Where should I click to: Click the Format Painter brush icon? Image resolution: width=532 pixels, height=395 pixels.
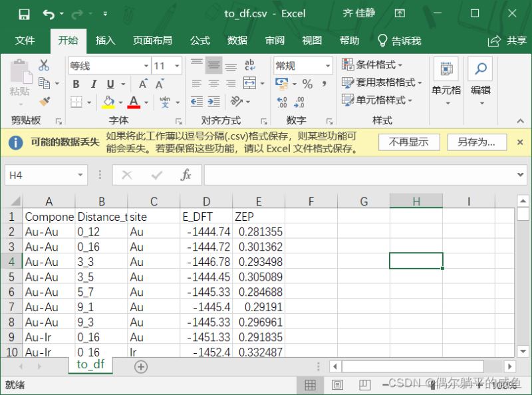(x=45, y=102)
